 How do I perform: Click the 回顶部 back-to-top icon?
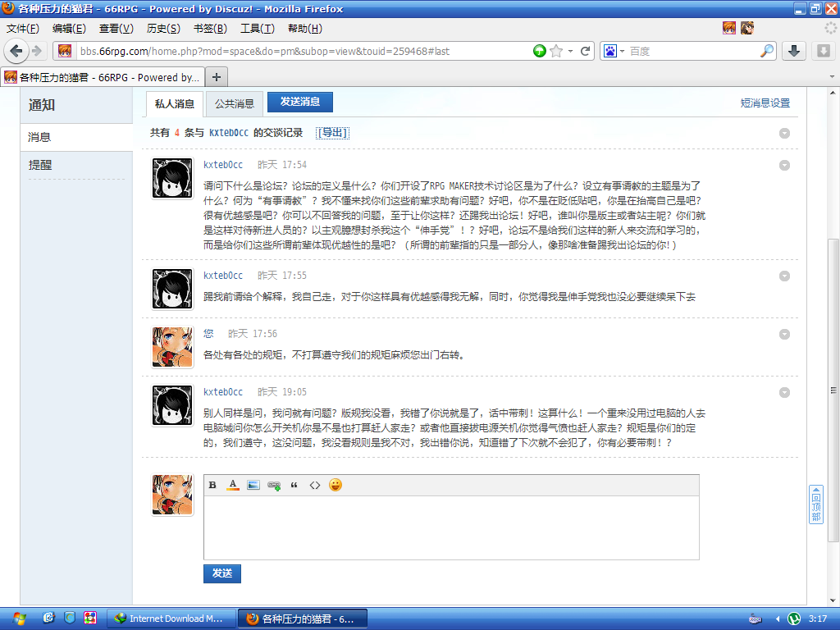[x=816, y=504]
